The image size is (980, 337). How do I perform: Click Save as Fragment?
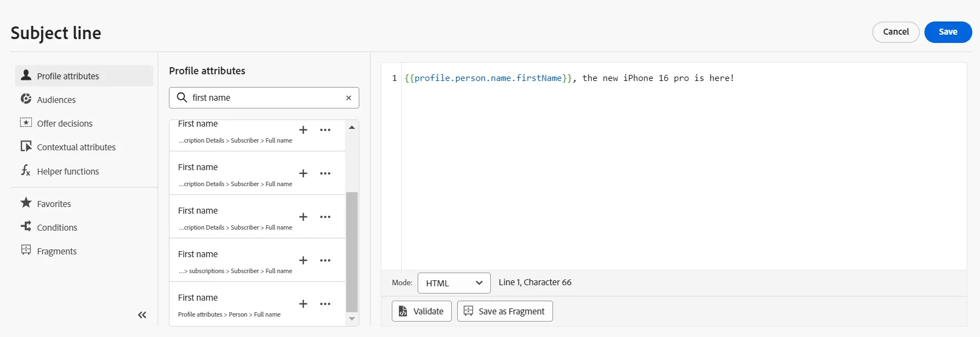(x=505, y=311)
